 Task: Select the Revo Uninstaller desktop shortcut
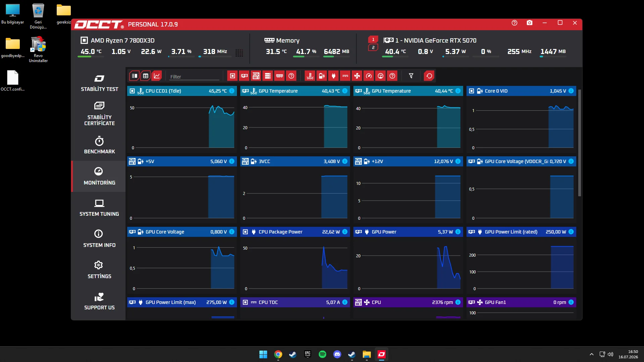38,50
